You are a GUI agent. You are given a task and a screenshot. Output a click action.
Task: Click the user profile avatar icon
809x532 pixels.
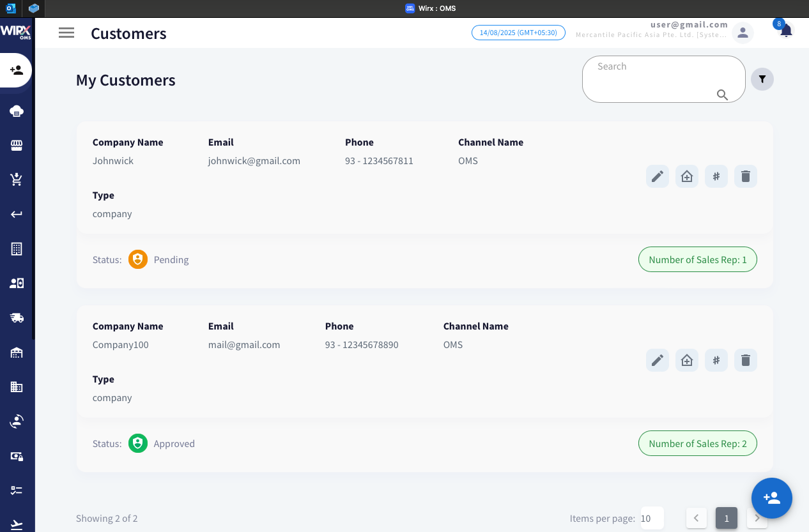pyautogui.click(x=743, y=33)
